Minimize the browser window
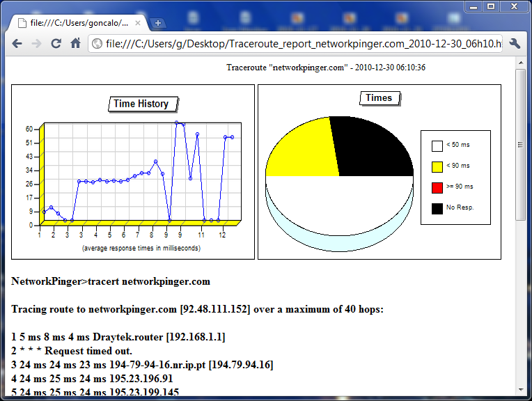 tap(474, 6)
